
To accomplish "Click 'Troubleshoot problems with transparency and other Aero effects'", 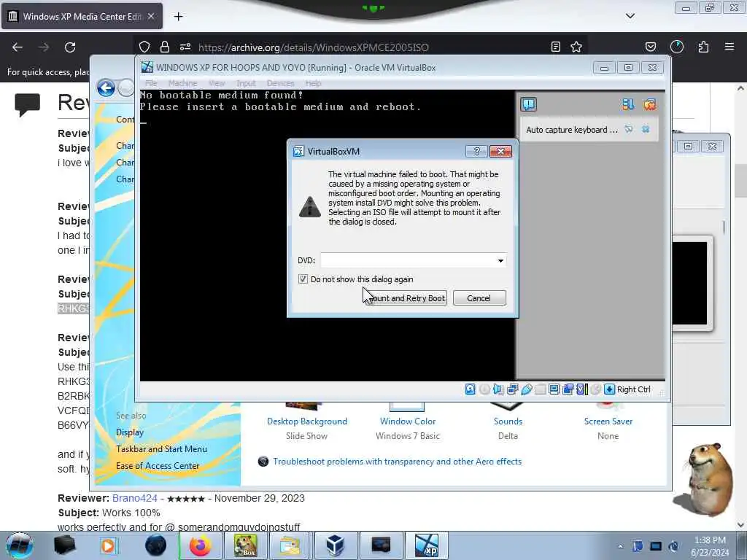I will point(398,462).
